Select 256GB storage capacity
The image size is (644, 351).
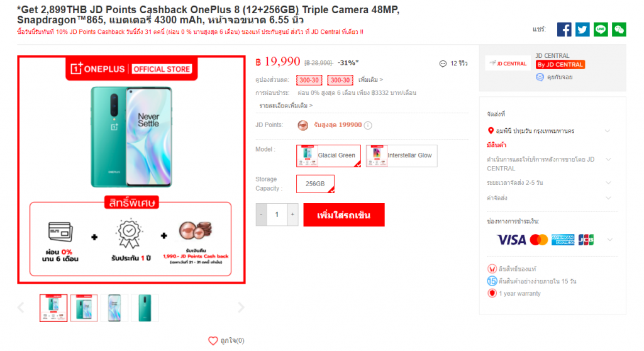coord(315,184)
